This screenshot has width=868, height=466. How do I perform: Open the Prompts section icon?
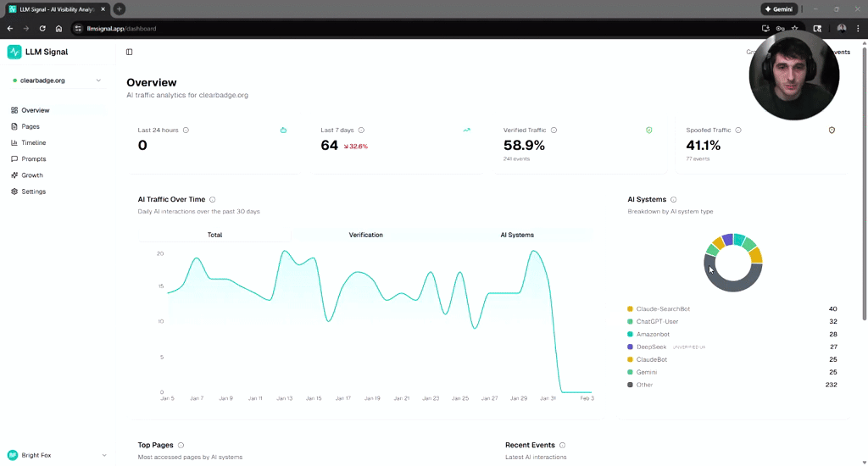(14, 158)
